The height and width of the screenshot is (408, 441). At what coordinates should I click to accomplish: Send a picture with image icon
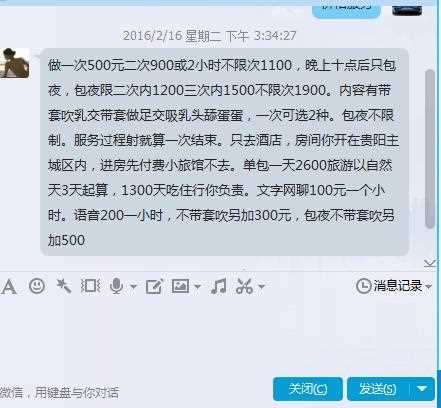180,286
